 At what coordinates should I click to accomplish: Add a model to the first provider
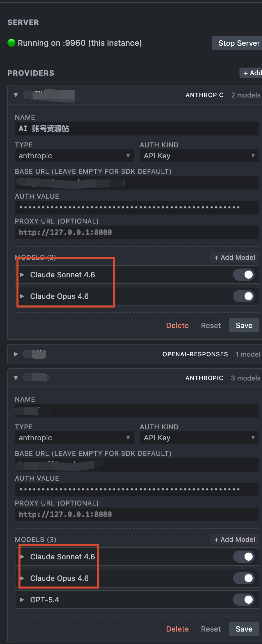(235, 257)
